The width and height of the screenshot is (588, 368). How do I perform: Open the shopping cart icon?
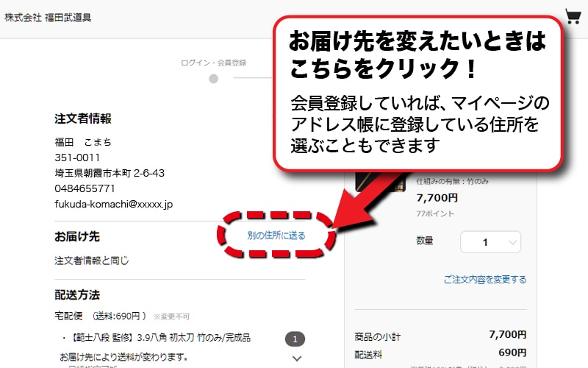(573, 17)
